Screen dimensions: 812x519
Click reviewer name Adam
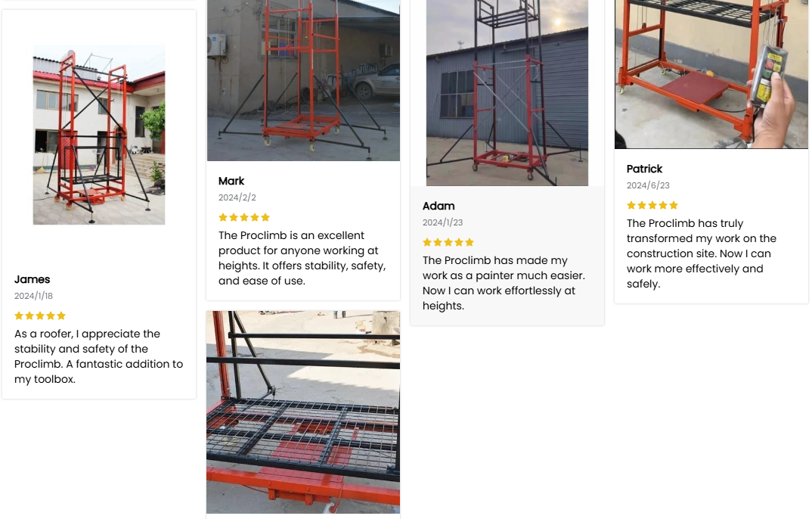click(x=439, y=206)
